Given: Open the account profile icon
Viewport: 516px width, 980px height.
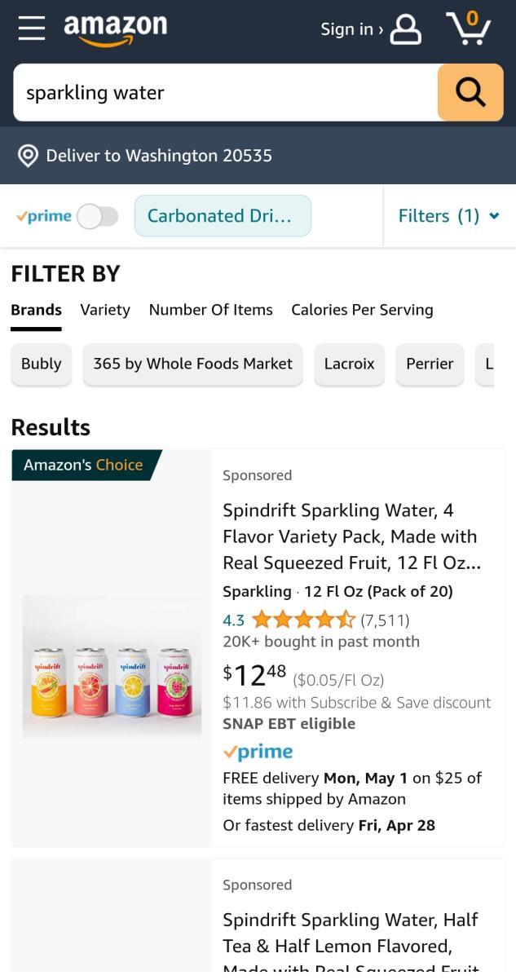Looking at the screenshot, I should click(406, 29).
